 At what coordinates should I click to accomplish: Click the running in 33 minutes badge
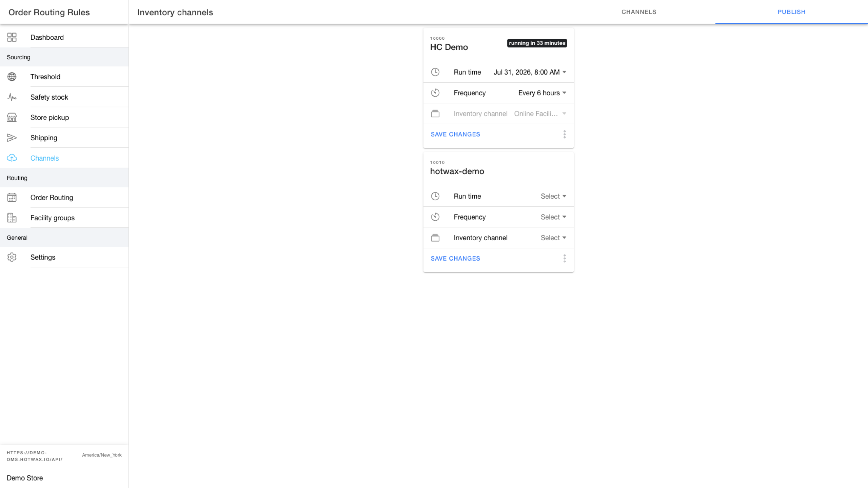pos(537,43)
